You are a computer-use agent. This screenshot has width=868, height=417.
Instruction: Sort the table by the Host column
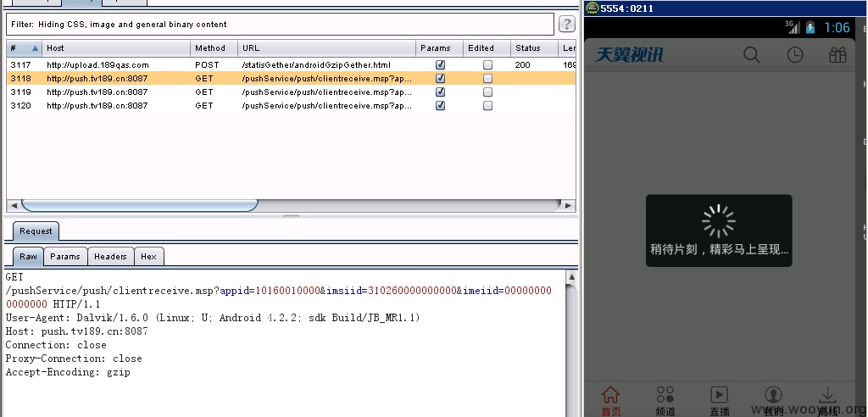click(116, 48)
